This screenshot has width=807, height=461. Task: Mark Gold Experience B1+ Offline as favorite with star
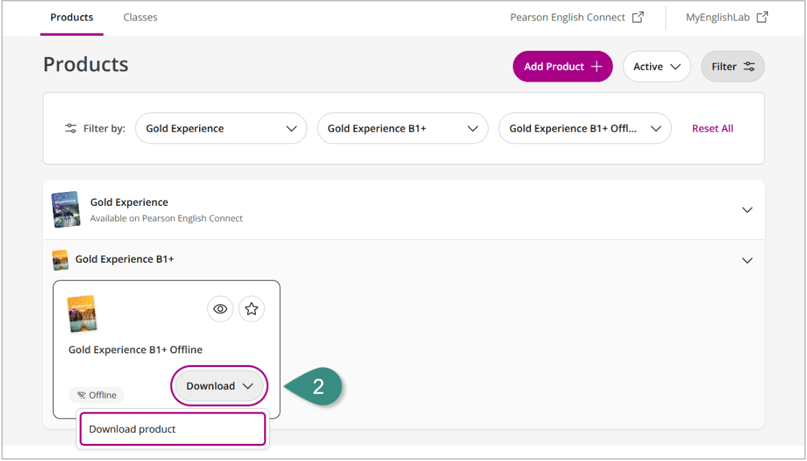[251, 309]
